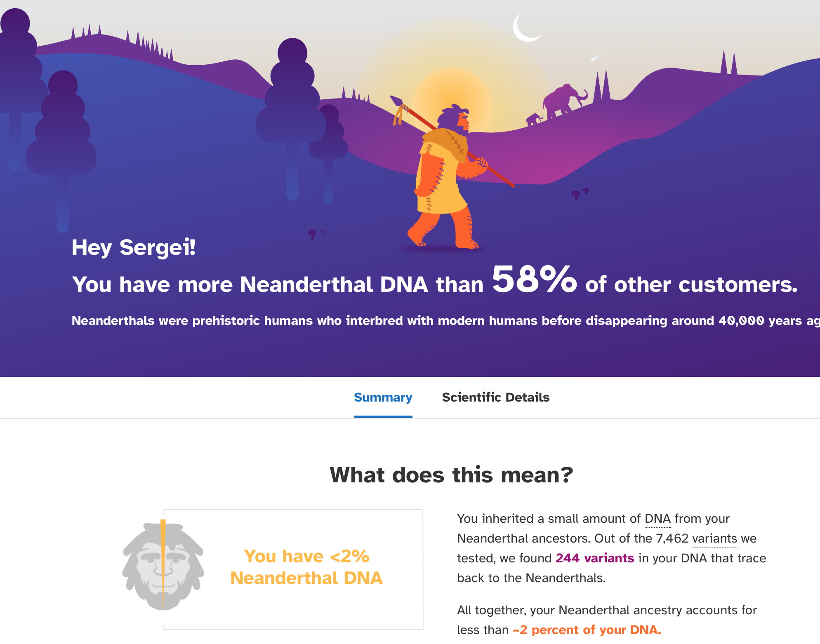
Task: Click the crescent moon in the sky
Action: pos(525,28)
